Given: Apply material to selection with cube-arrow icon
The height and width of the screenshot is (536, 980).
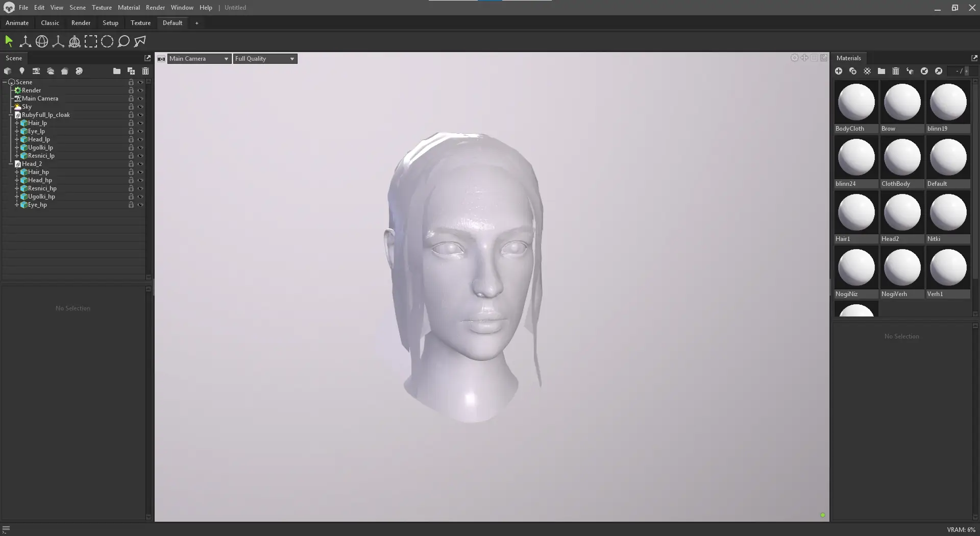Looking at the screenshot, I should [910, 71].
